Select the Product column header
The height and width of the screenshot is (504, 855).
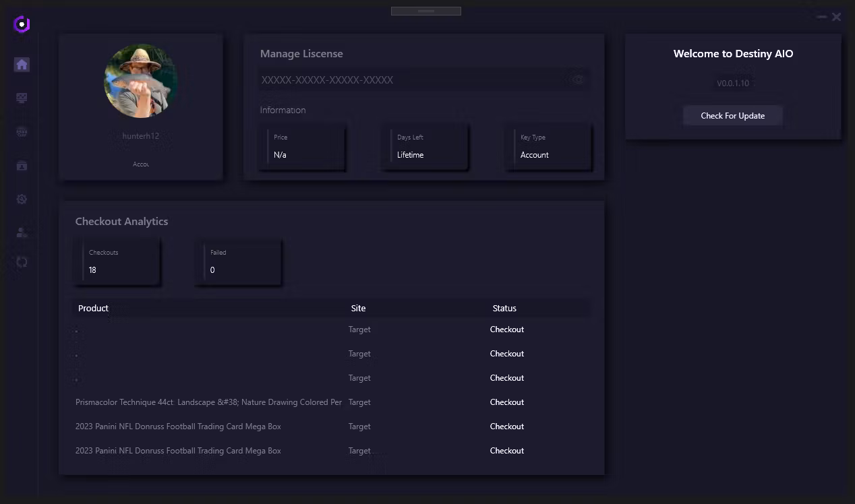pyautogui.click(x=93, y=308)
